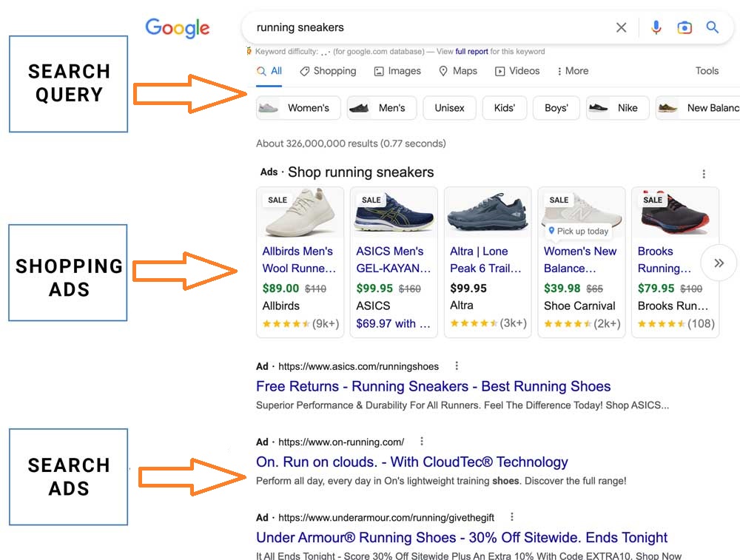This screenshot has width=740, height=560.
Task: Filter by Women's chip
Action: (x=298, y=108)
